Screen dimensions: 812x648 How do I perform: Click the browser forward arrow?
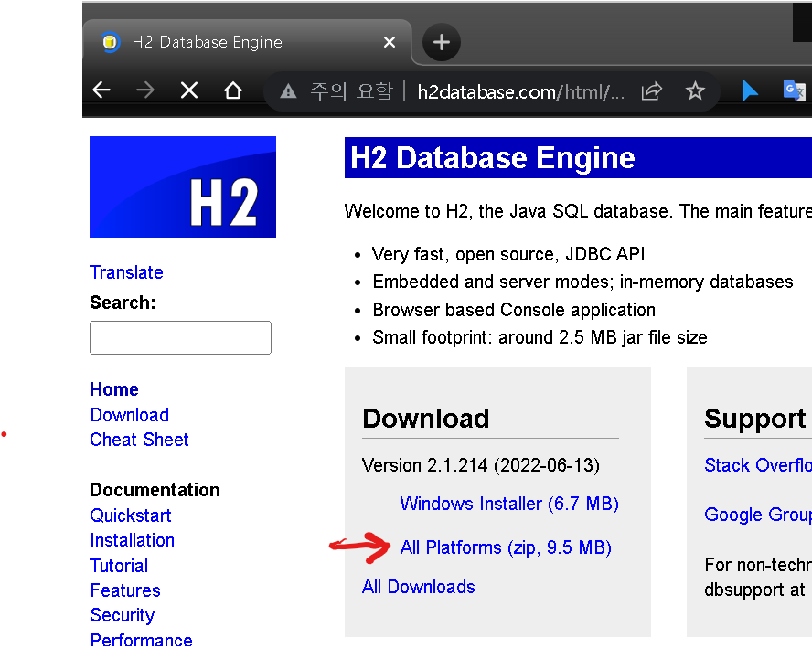145,90
